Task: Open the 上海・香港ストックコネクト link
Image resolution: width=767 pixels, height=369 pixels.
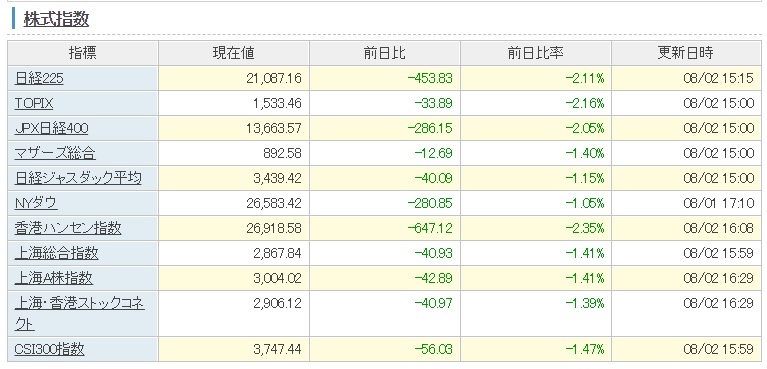Action: tap(79, 313)
